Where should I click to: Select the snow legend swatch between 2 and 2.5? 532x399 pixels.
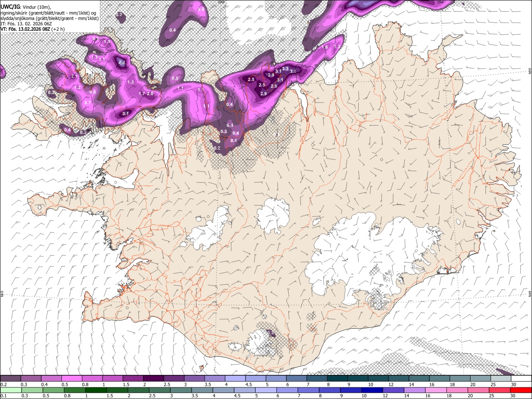coord(153,379)
